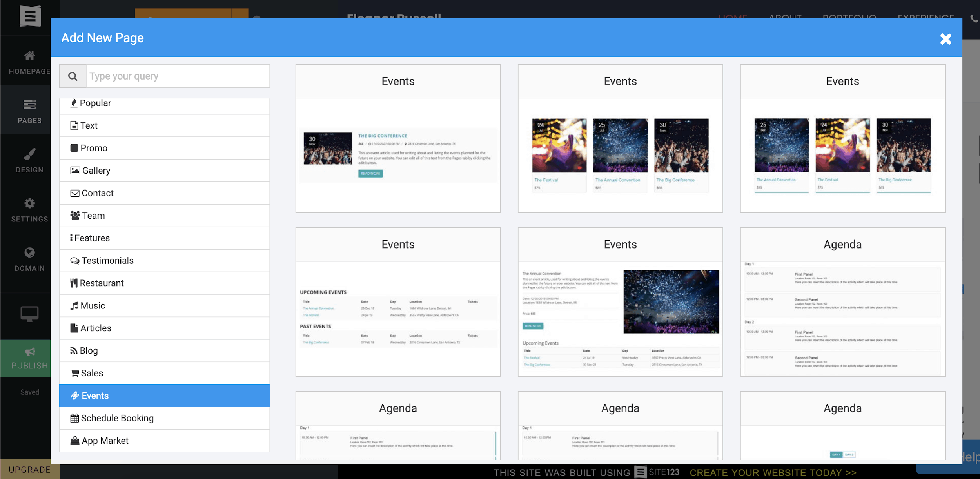Click the Blog RSS icon
This screenshot has height=479, width=980.
pos(74,350)
